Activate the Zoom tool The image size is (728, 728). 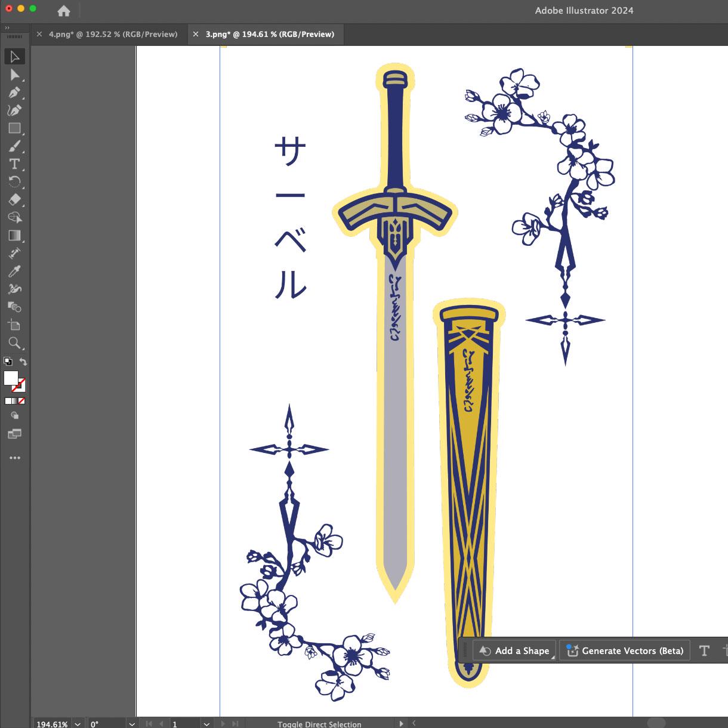point(14,343)
